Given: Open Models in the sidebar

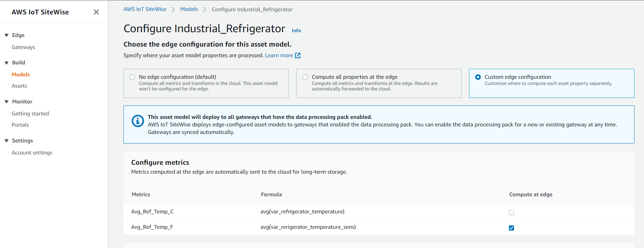Looking at the screenshot, I should point(21,74).
